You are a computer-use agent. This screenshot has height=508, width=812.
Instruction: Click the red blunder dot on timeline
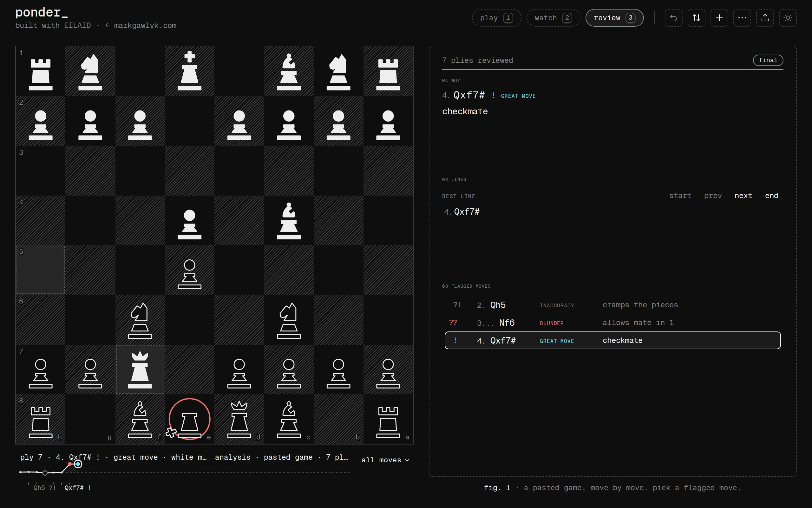69,464
